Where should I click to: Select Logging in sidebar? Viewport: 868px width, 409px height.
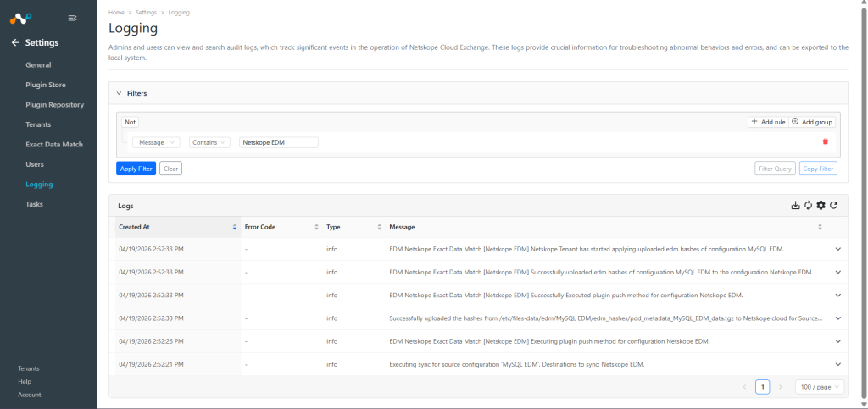coord(39,185)
